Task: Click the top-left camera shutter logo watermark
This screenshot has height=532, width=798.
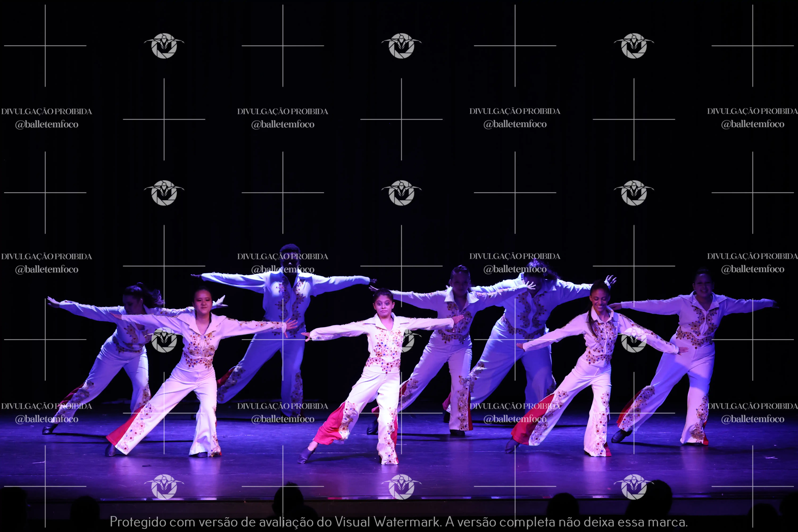Action: 164,46
